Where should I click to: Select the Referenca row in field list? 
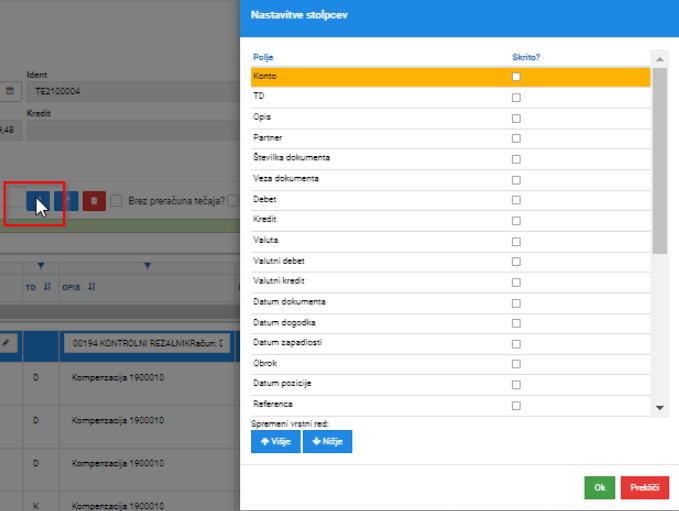pyautogui.click(x=450, y=405)
